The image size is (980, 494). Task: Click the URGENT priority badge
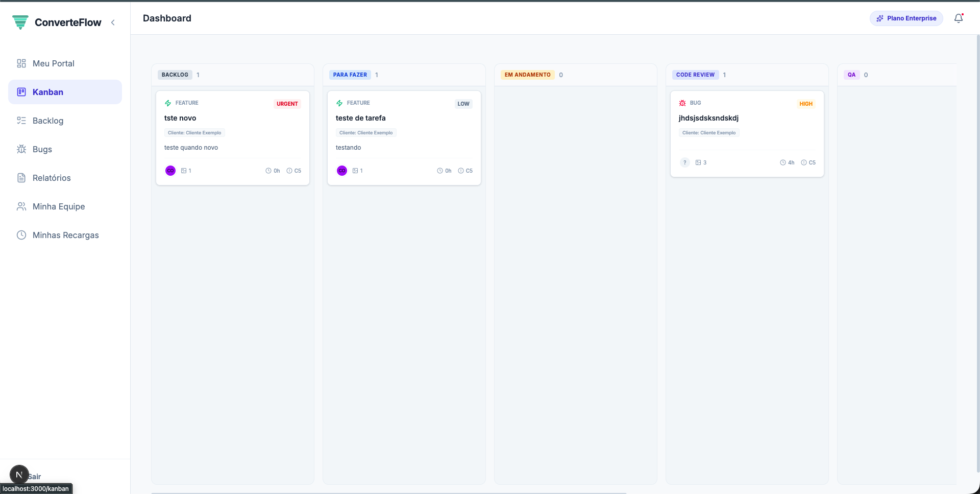(287, 104)
